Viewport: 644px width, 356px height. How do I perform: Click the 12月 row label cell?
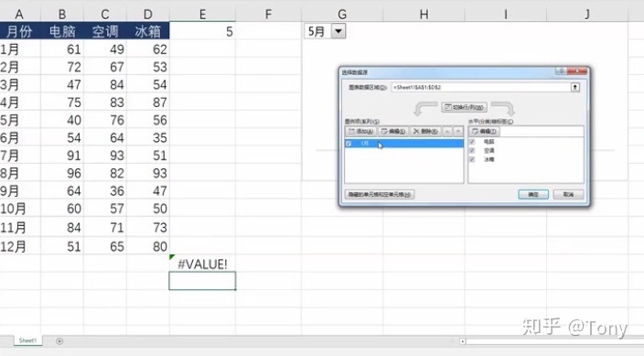[20, 246]
